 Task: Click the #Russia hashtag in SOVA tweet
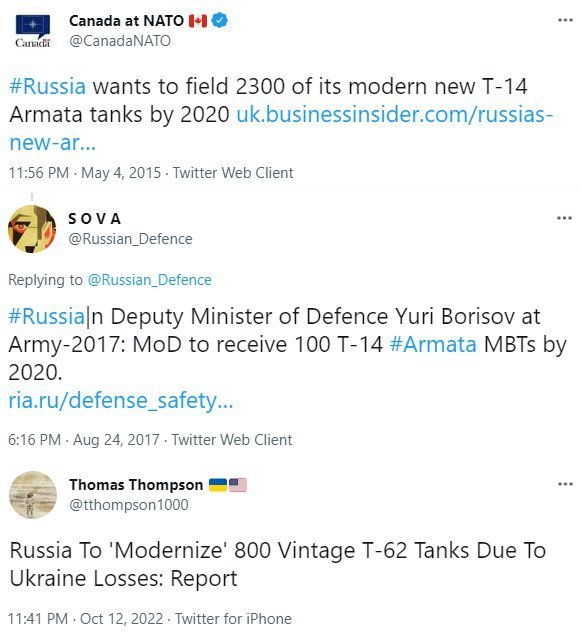point(46,316)
